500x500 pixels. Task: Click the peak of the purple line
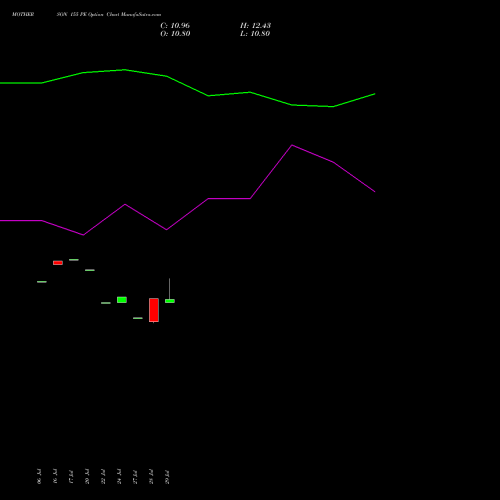coord(292,145)
